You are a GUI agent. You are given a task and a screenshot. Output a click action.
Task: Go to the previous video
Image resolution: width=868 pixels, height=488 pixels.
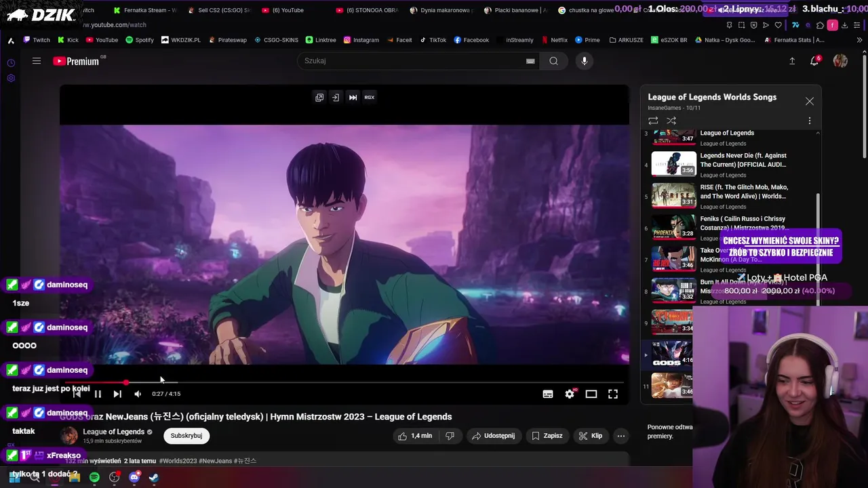[x=77, y=394]
